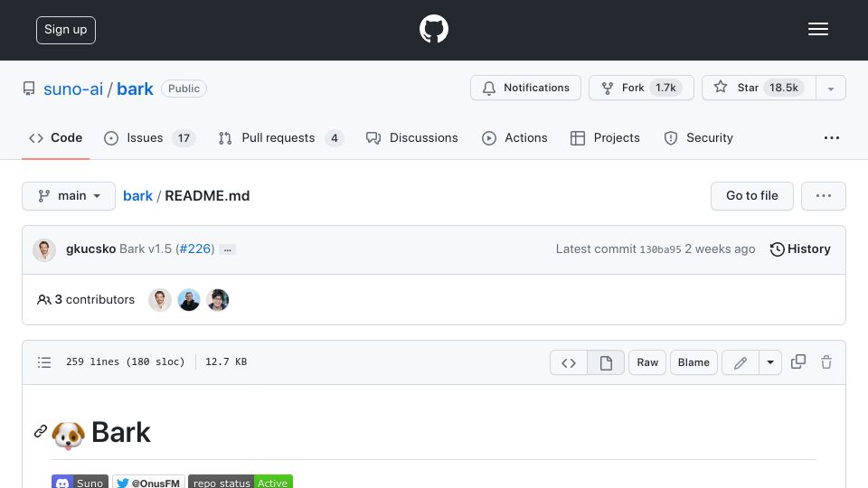868x488 pixels.
Task: Open the Security tab
Action: [x=698, y=137]
